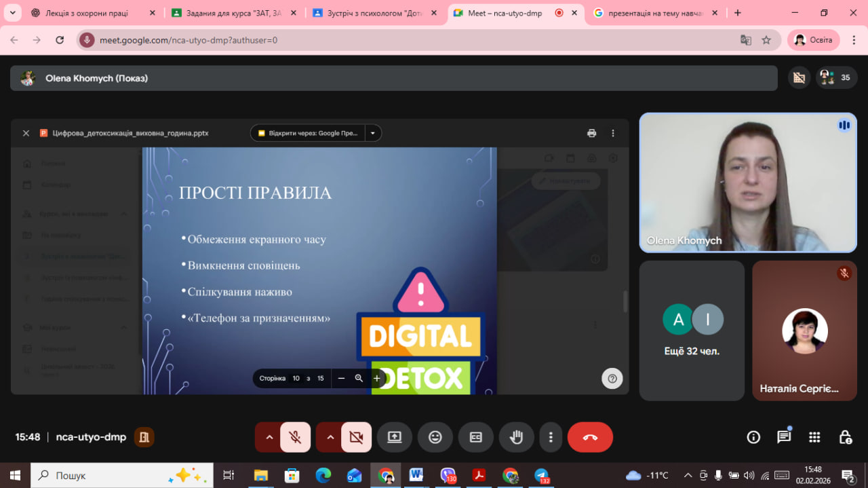The width and height of the screenshot is (868, 488).
Task: Switch to the 'Зустріч з психологом' tab
Action: [370, 13]
